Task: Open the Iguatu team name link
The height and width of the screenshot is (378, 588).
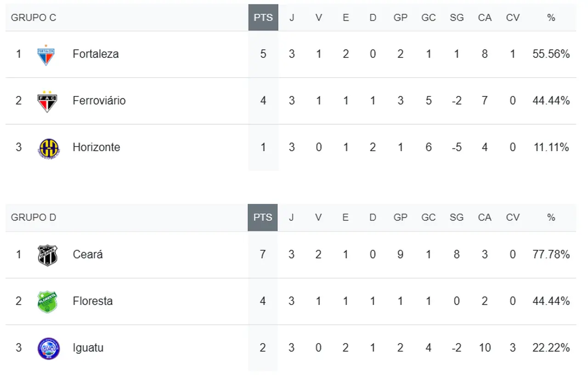Action: point(88,348)
